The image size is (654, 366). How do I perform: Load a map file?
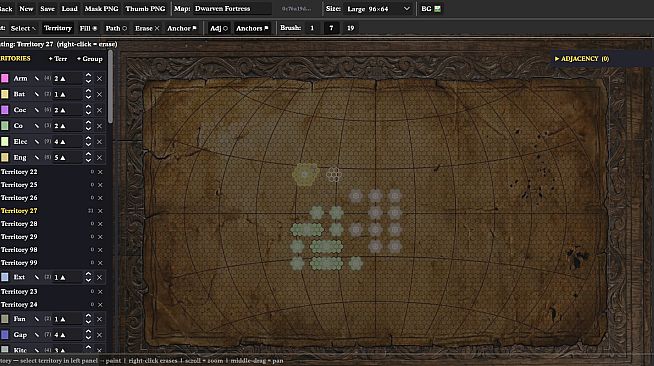point(69,8)
